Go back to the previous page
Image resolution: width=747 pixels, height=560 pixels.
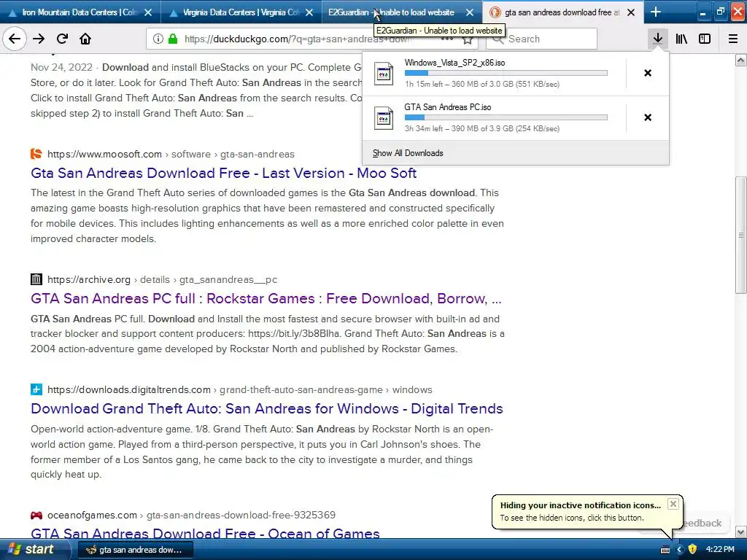coord(15,39)
